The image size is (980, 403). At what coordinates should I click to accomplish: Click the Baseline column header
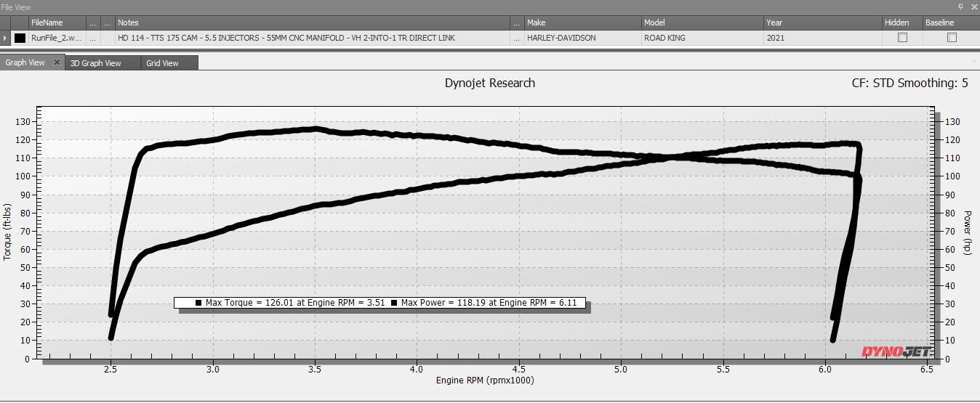pyautogui.click(x=951, y=23)
